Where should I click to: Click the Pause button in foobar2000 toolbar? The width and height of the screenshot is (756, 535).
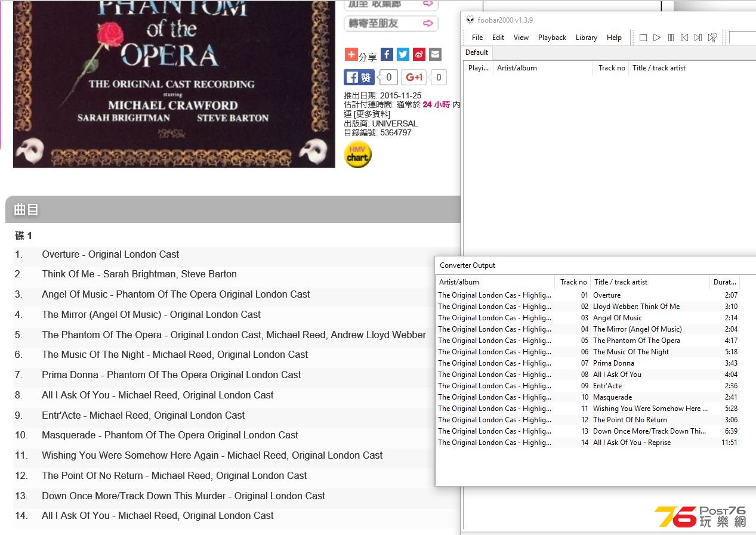point(671,38)
